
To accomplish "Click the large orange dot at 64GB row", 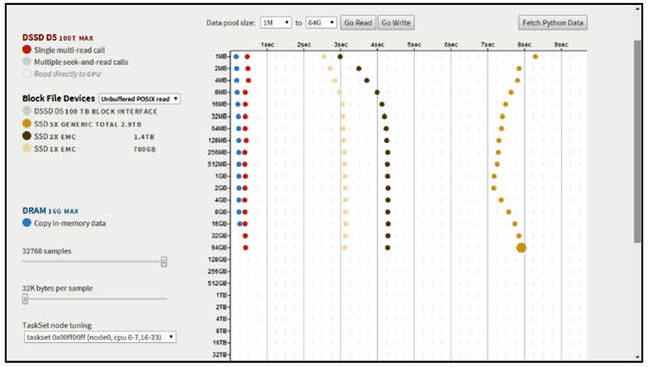I will (x=521, y=248).
